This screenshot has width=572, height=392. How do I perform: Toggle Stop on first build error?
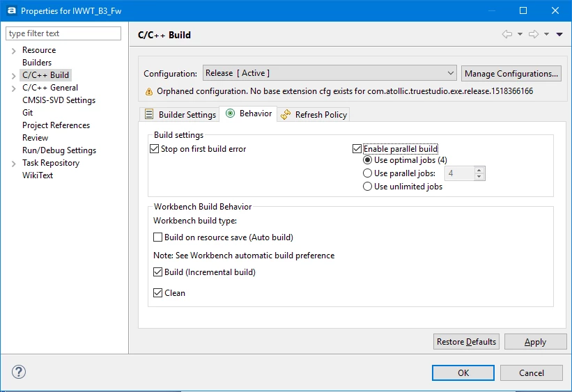pyautogui.click(x=154, y=149)
